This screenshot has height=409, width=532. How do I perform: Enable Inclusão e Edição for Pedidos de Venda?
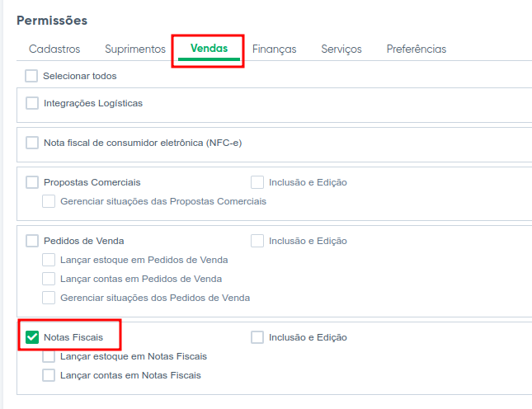click(257, 241)
